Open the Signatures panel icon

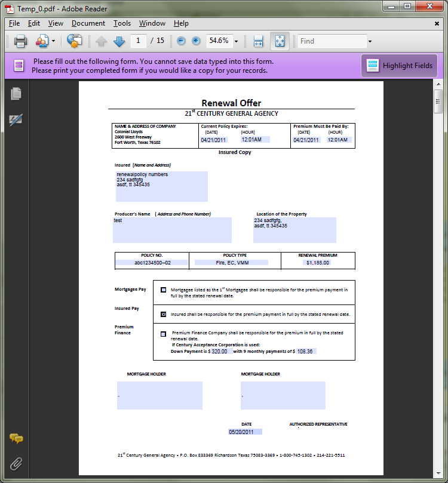click(16, 119)
